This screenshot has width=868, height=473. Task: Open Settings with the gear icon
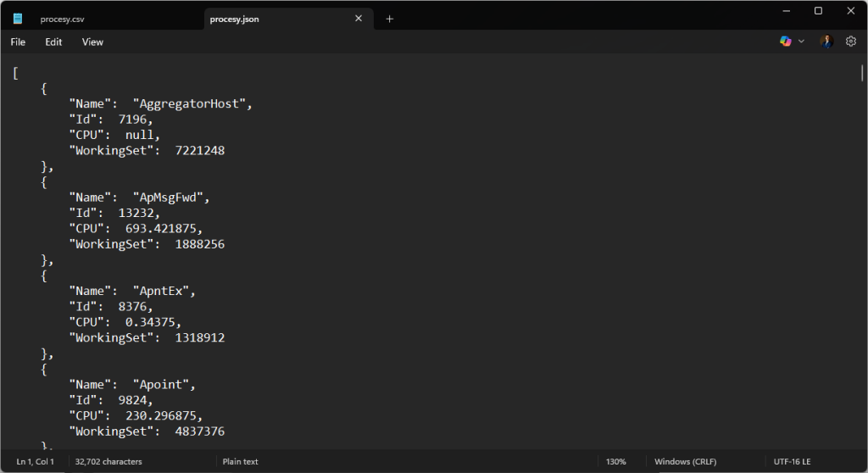pos(851,42)
